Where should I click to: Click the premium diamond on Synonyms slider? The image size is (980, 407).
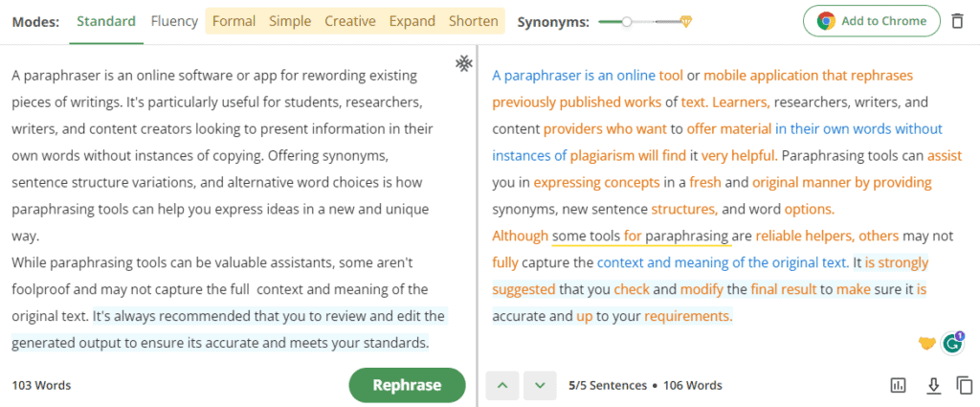click(685, 22)
